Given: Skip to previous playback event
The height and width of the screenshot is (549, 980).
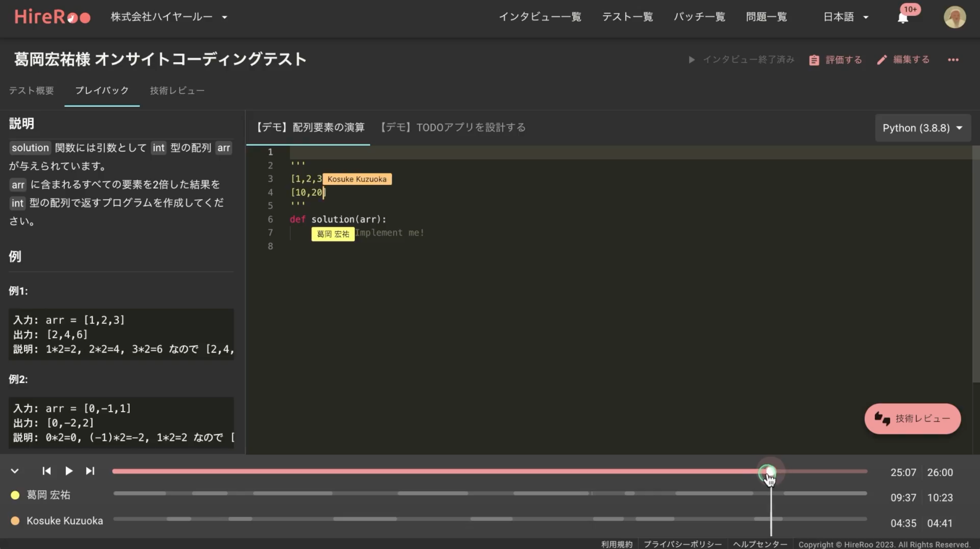Looking at the screenshot, I should [x=46, y=471].
